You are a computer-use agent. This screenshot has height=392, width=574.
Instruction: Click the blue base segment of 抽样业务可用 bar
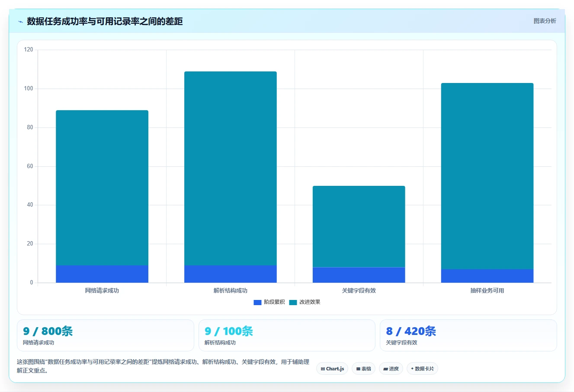[487, 276]
